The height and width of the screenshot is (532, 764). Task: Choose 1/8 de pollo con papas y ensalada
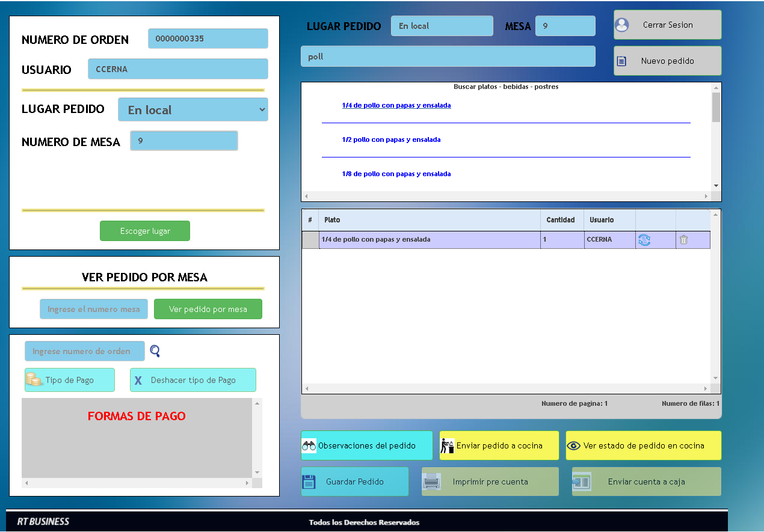[x=396, y=174]
